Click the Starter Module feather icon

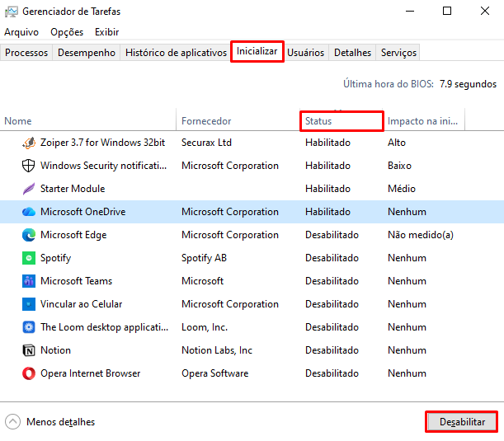[29, 189]
